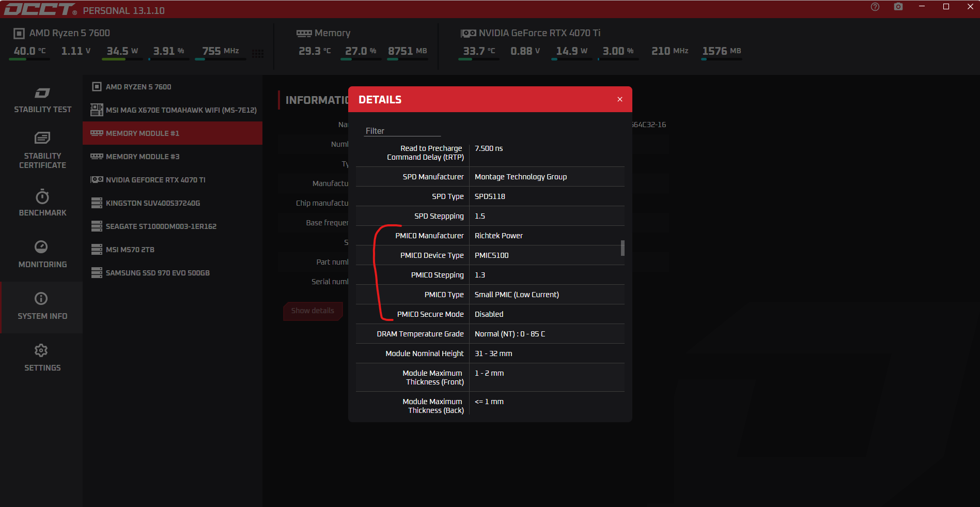Click the memory usage 27.0 % reading
This screenshot has height=507, width=980.
[361, 51]
